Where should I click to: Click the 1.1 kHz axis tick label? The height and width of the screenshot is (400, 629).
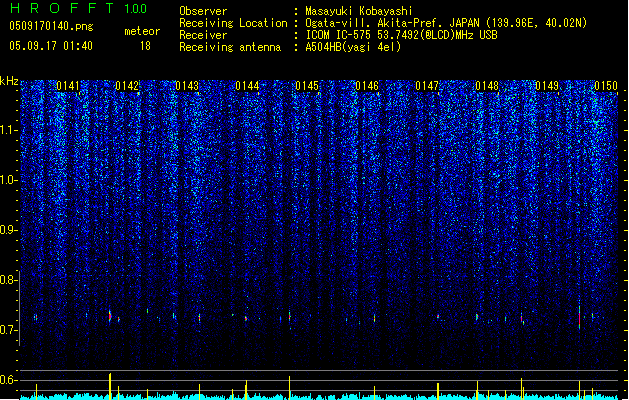coord(8,130)
